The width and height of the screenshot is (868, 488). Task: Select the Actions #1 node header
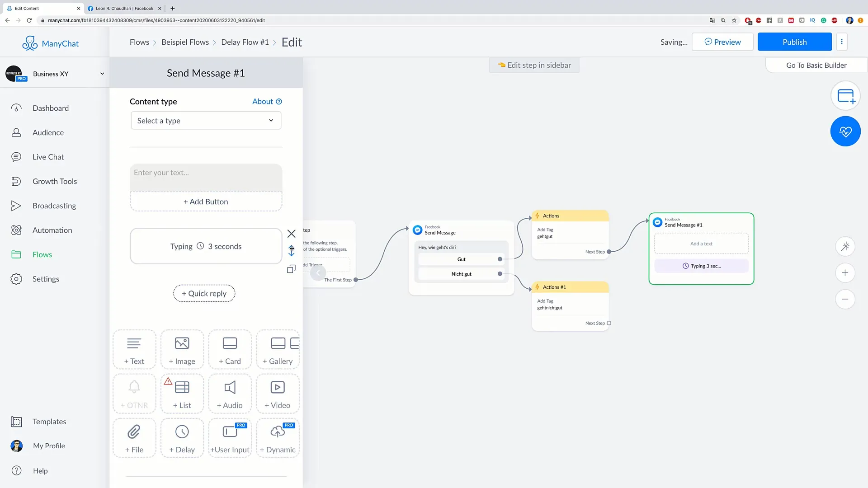[x=570, y=287]
